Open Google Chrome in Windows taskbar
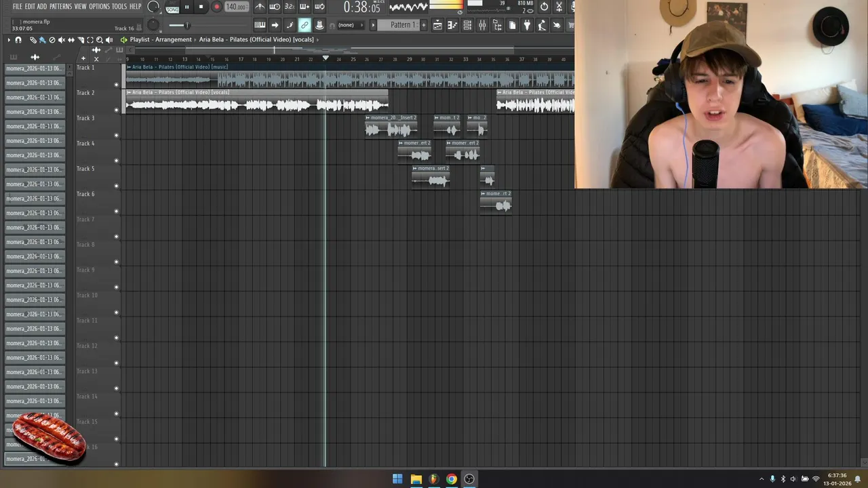 pos(451,479)
